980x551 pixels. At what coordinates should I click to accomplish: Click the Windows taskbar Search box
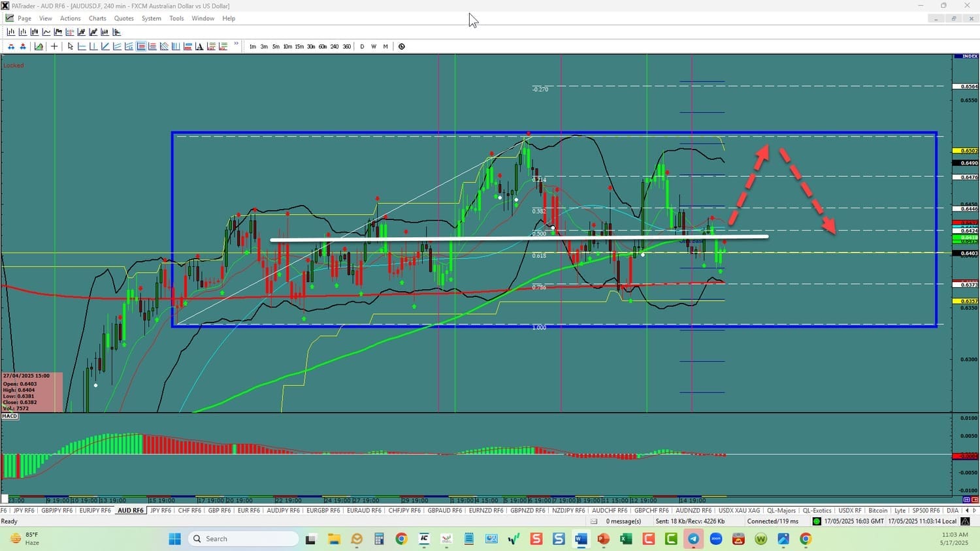243,539
